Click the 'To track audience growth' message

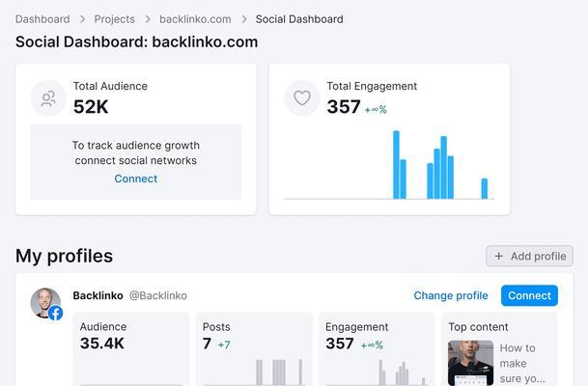pos(136,152)
